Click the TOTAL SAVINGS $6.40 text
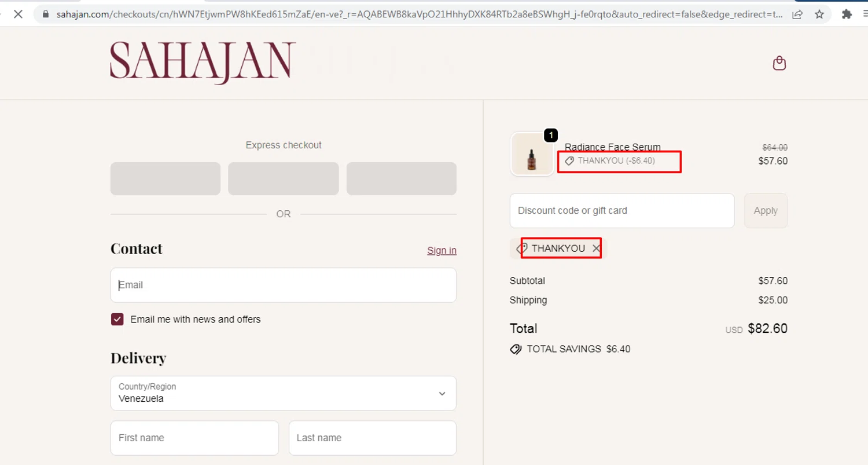868x465 pixels. coord(579,349)
